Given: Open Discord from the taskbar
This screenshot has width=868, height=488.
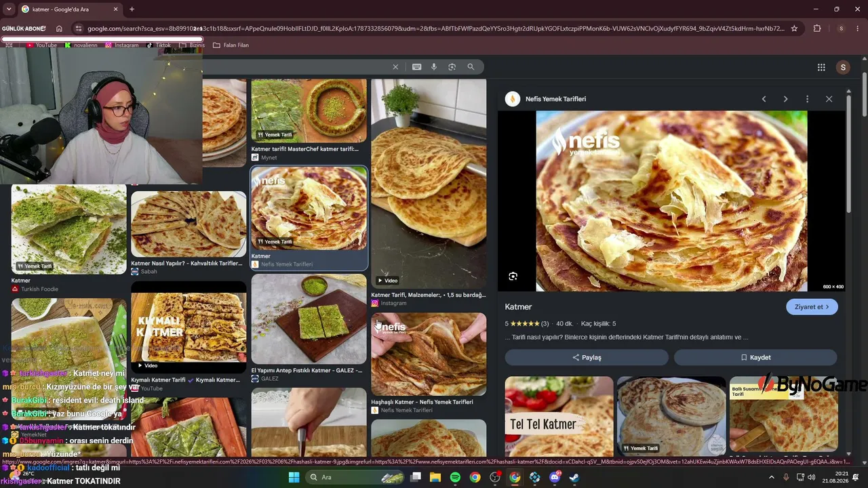Looking at the screenshot, I should [554, 477].
